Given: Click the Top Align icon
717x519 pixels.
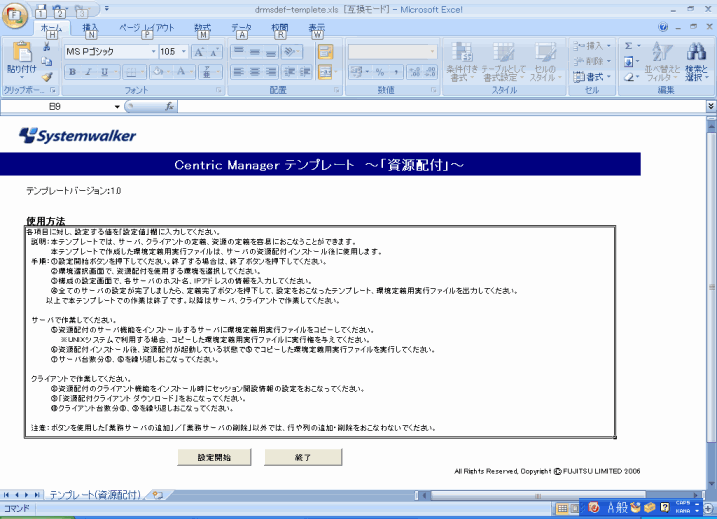Looking at the screenshot, I should (x=239, y=52).
